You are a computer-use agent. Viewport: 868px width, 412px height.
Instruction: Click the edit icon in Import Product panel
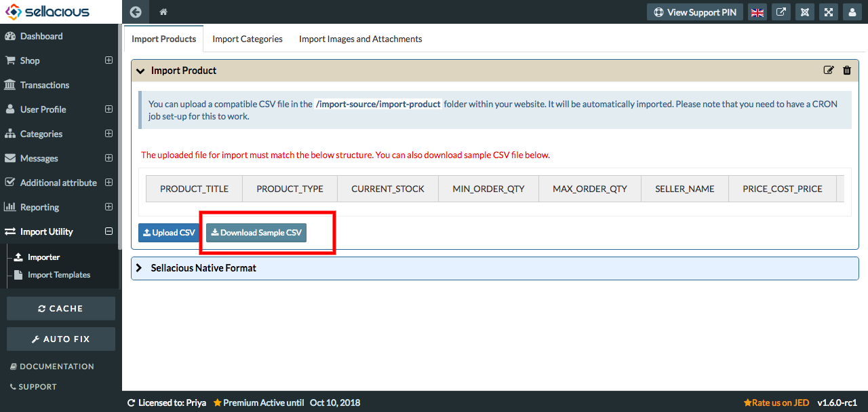829,71
